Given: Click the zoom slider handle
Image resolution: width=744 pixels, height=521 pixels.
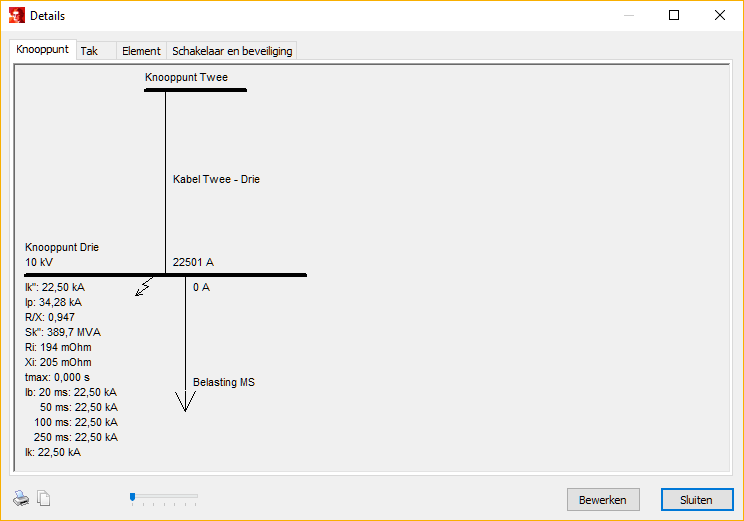Looking at the screenshot, I should [x=132, y=496].
